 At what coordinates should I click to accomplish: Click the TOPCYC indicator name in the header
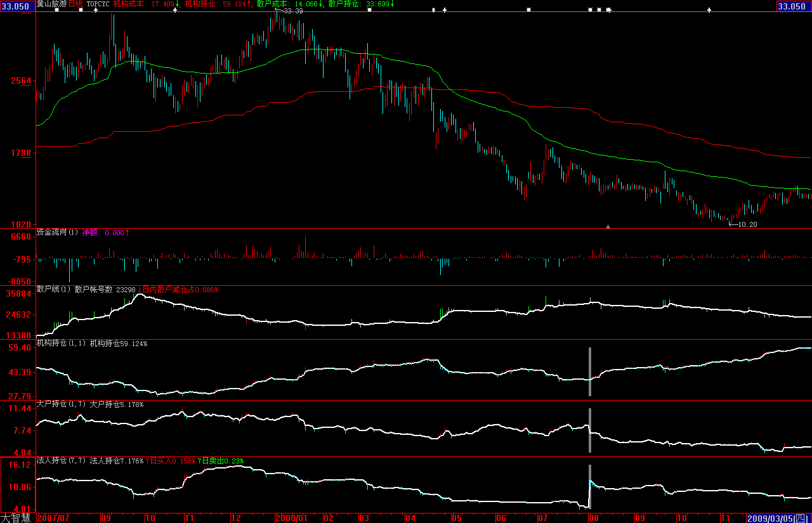click(x=98, y=4)
